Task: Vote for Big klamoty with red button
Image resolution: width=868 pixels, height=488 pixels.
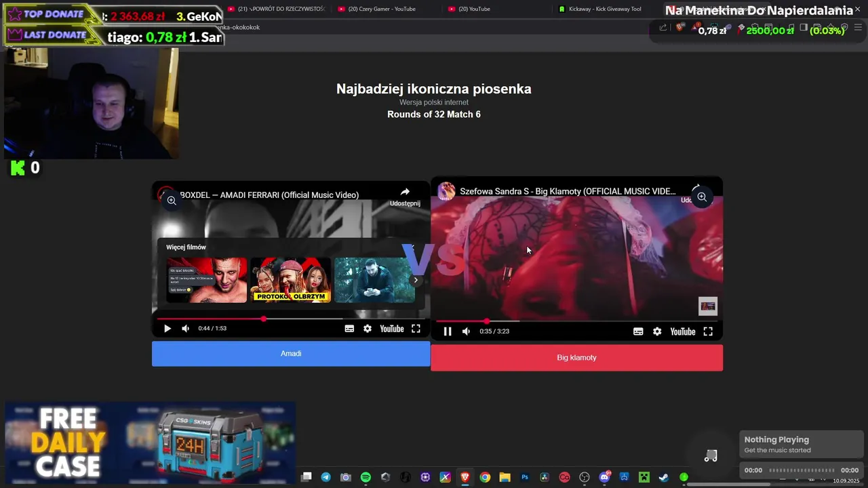Action: (576, 357)
